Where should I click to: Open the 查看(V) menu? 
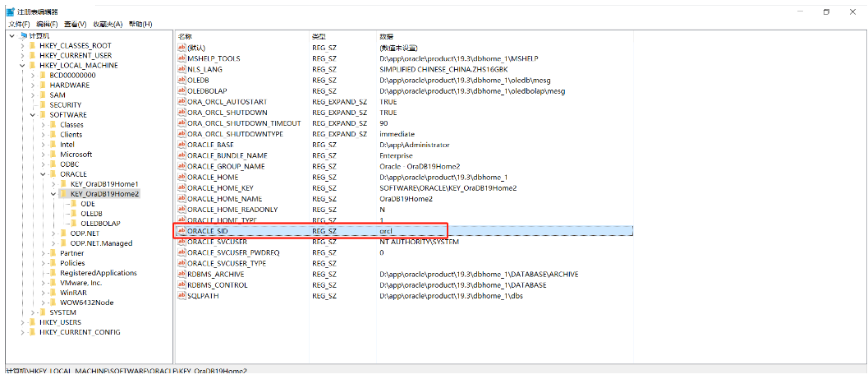click(76, 25)
